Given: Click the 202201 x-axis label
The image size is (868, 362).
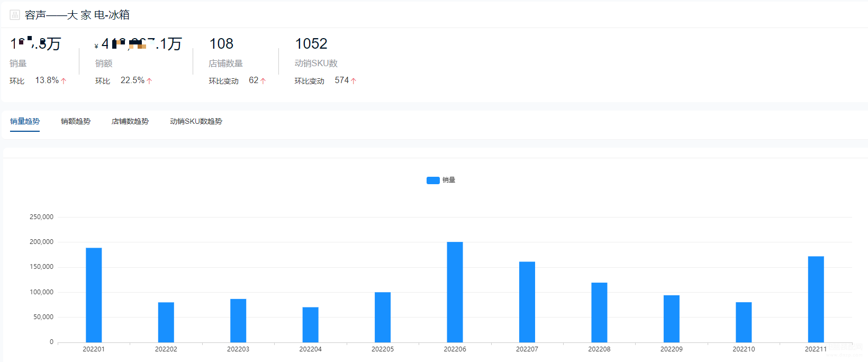Looking at the screenshot, I should (94, 349).
